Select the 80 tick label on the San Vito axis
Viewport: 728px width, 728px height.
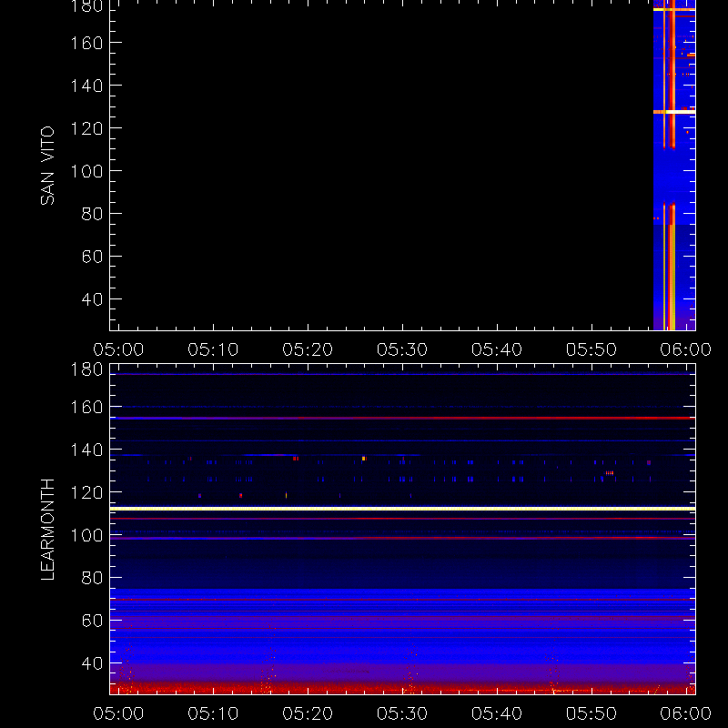tap(92, 214)
